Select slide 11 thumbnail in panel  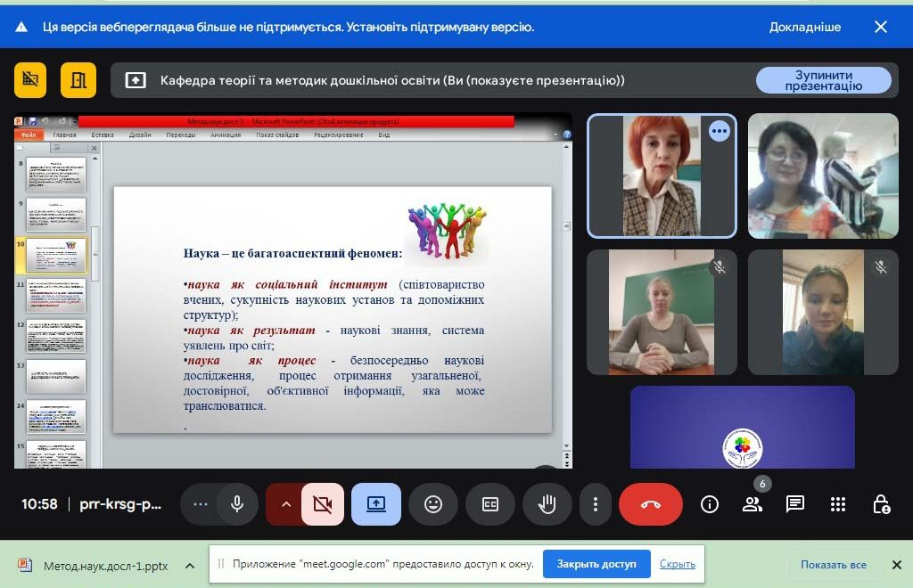[56, 296]
